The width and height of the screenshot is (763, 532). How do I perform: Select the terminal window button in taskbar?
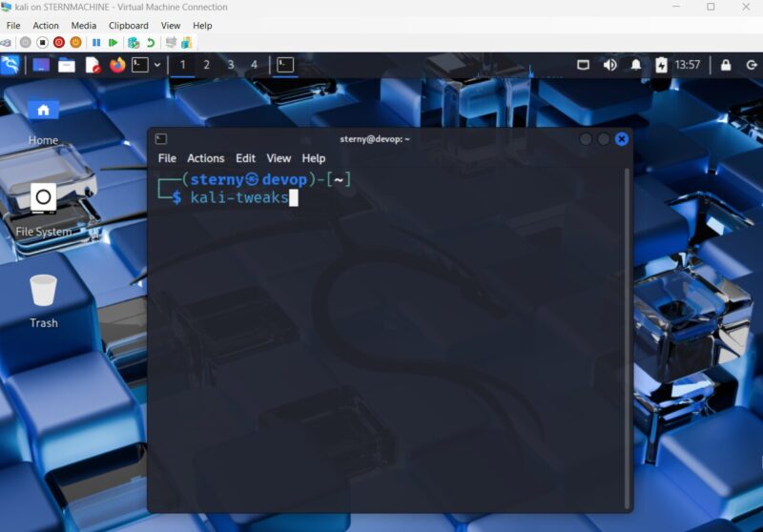pyautogui.click(x=285, y=65)
